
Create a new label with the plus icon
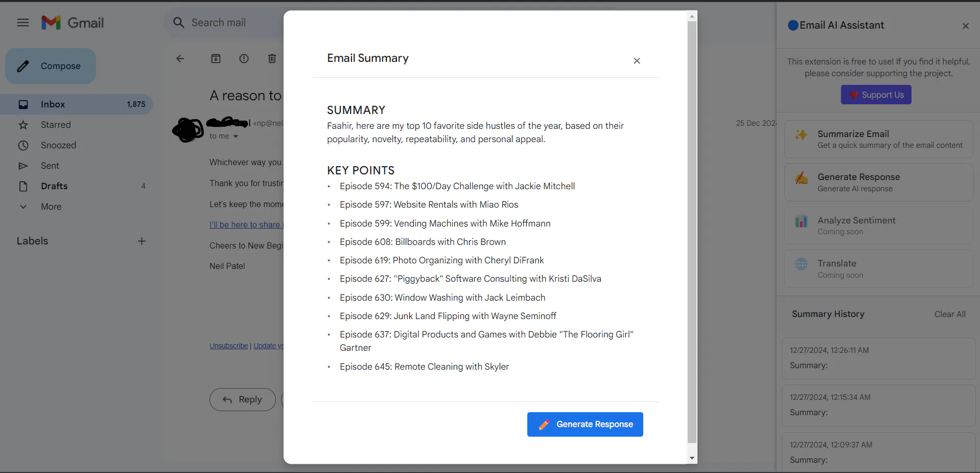tap(142, 241)
